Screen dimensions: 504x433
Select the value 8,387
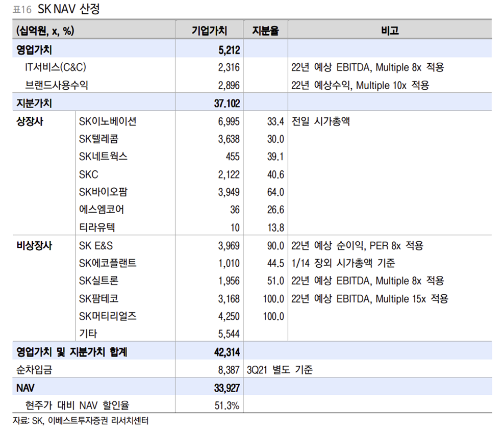[x=229, y=370]
